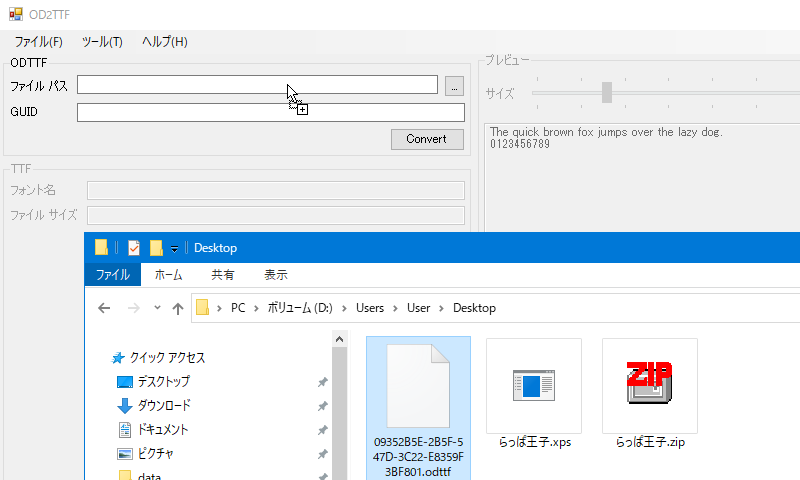Open the recent locations dropdown arrow
Image resolution: width=800 pixels, height=480 pixels.
[156, 308]
